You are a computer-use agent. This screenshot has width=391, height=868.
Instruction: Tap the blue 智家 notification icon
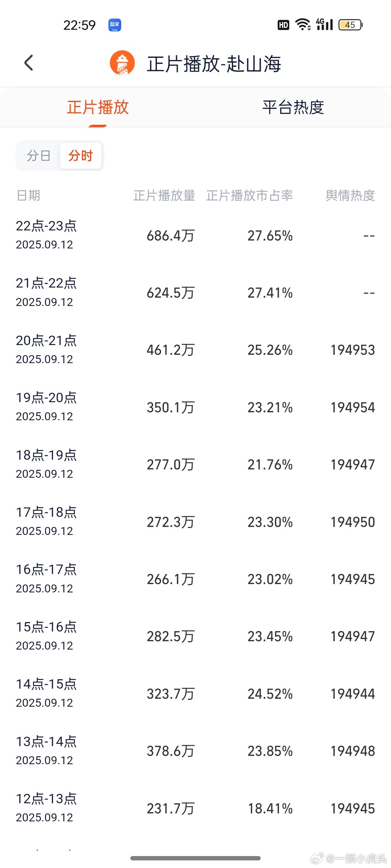point(115,25)
